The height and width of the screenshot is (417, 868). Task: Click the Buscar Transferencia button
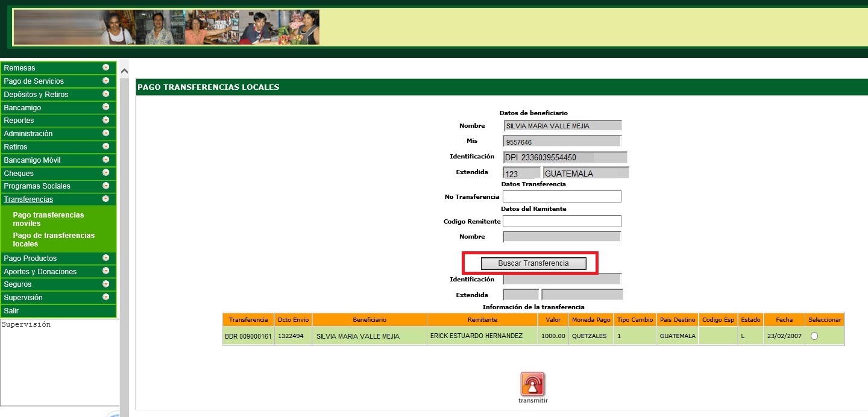pos(533,263)
